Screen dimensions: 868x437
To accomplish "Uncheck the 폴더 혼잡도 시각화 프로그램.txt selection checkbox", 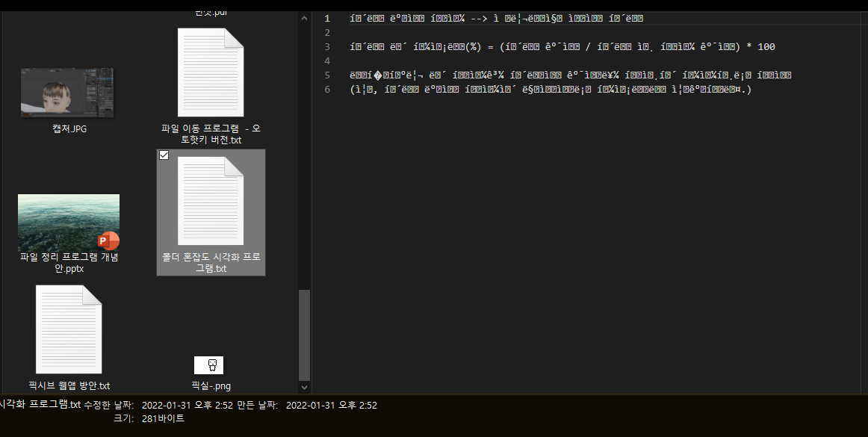I will pyautogui.click(x=164, y=155).
